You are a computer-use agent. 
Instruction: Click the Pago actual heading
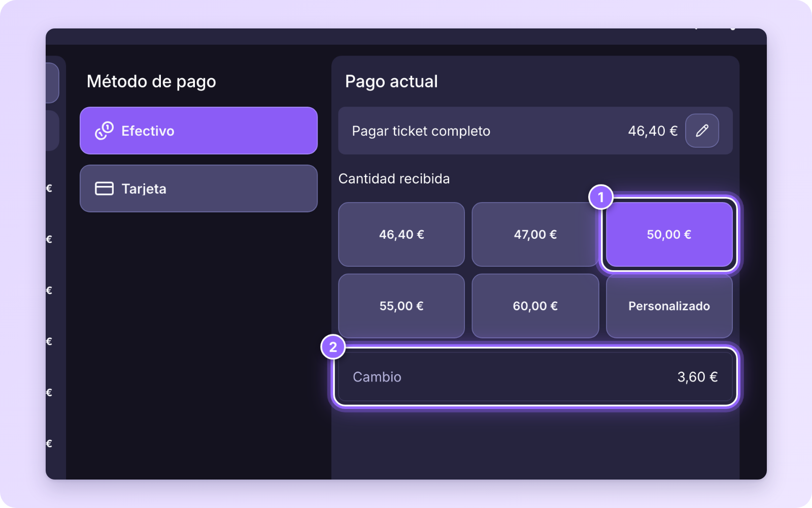391,81
